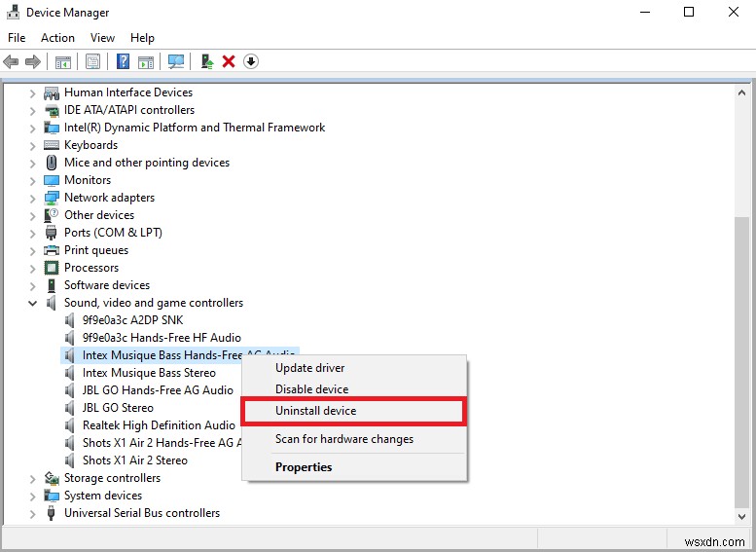Viewport: 756px width, 552px height.
Task: Click Show/Hide Console Tree toolbar icon
Action: click(x=63, y=61)
